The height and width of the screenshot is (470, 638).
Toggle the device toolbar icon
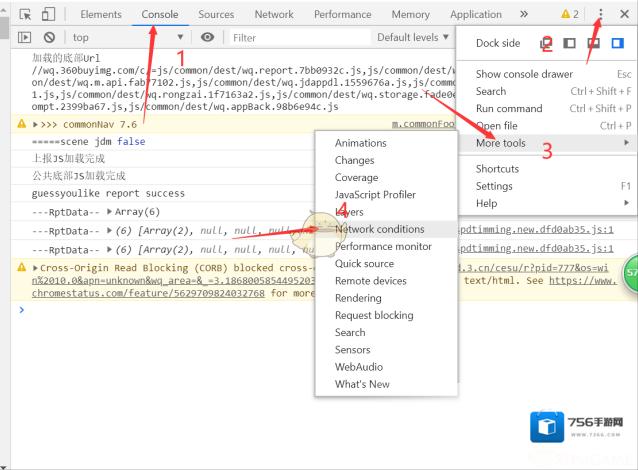click(48, 15)
